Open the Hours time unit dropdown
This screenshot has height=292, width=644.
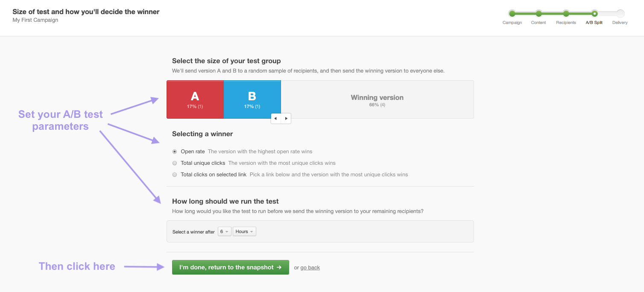pos(244,231)
